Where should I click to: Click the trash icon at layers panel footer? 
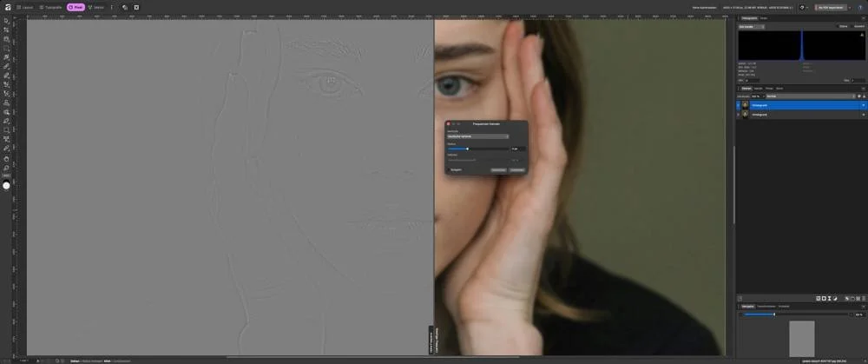tap(863, 298)
